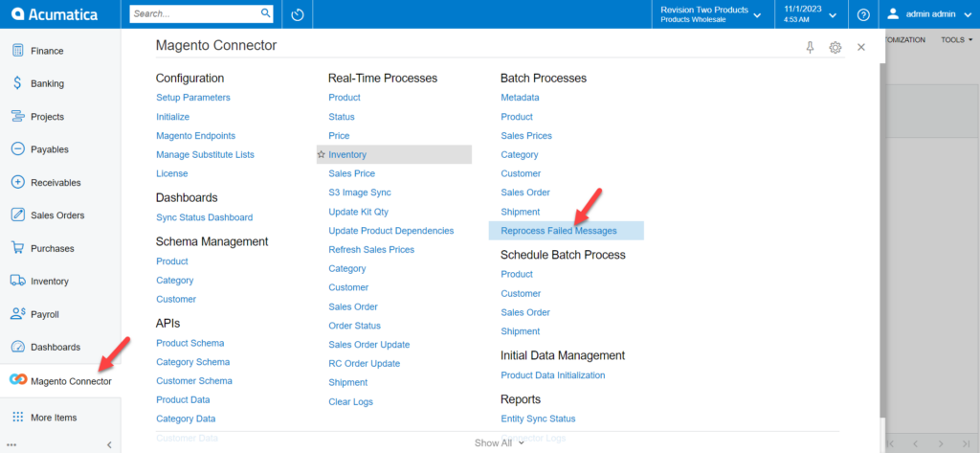Viewport: 980px width, 453px height.
Task: Go to last page arrow
Action: tap(967, 443)
